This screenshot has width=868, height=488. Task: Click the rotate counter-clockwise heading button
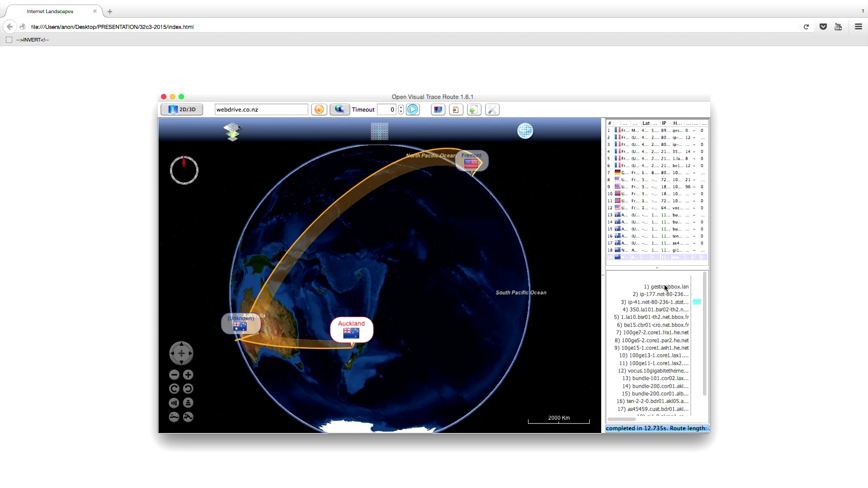[x=189, y=389]
